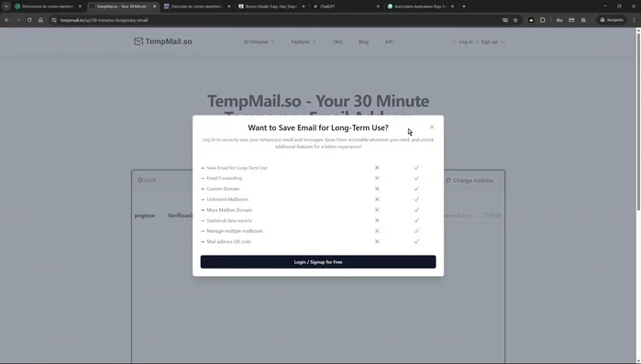Viewport: 641px width, 364px height.
Task: Click the browser back arrow
Action: [7, 19]
